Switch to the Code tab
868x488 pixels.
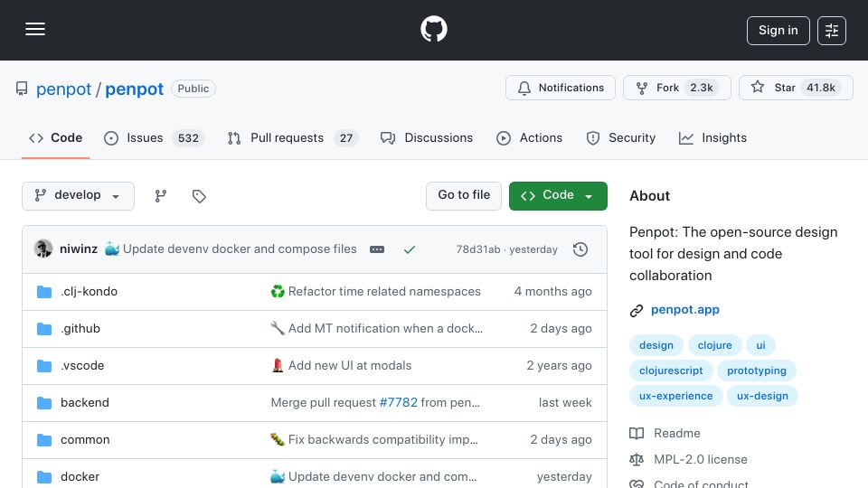click(55, 137)
